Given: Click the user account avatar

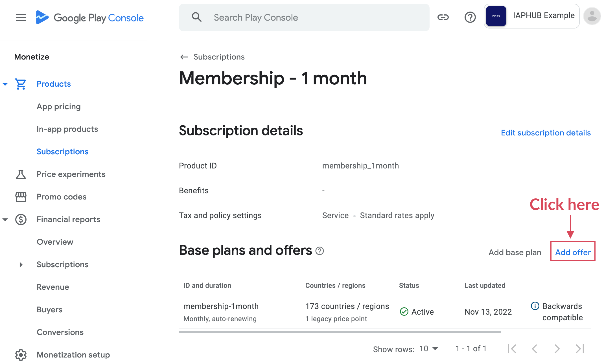Looking at the screenshot, I should point(592,16).
